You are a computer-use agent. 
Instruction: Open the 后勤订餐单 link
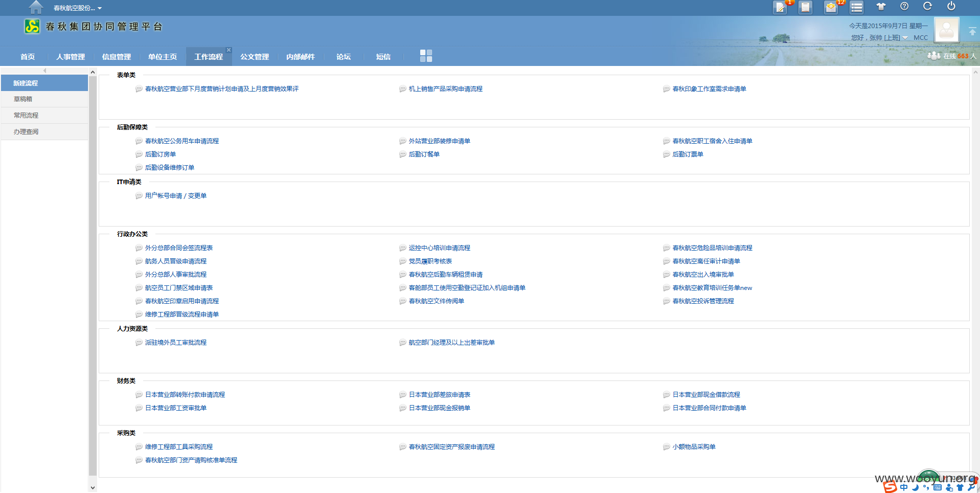pos(424,154)
